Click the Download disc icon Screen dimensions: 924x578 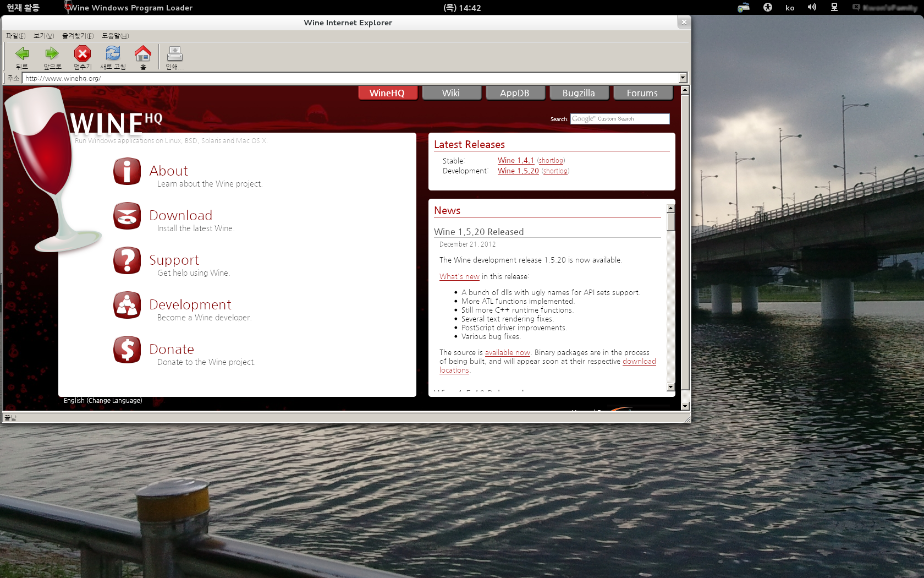click(127, 216)
